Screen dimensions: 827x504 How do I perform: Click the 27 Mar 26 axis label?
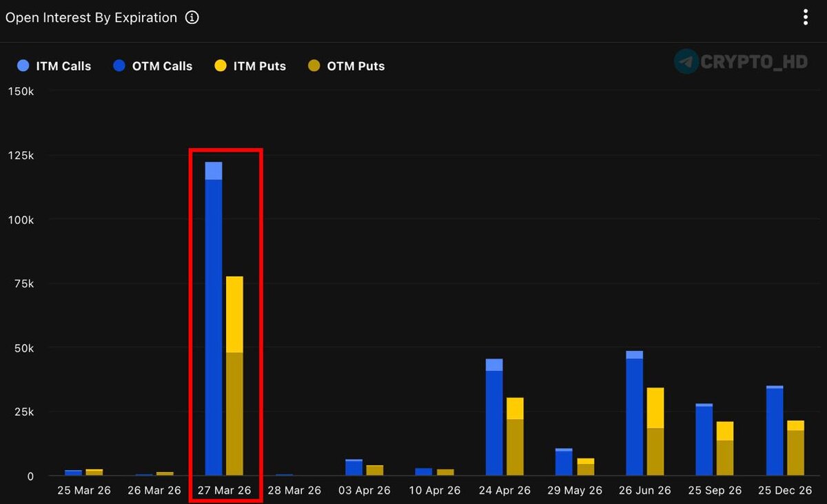coord(224,491)
